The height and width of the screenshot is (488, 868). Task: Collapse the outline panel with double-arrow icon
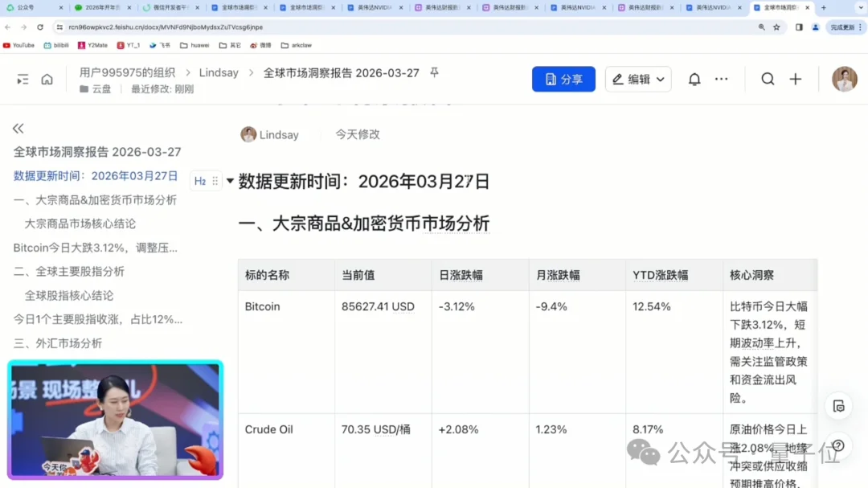click(x=18, y=128)
